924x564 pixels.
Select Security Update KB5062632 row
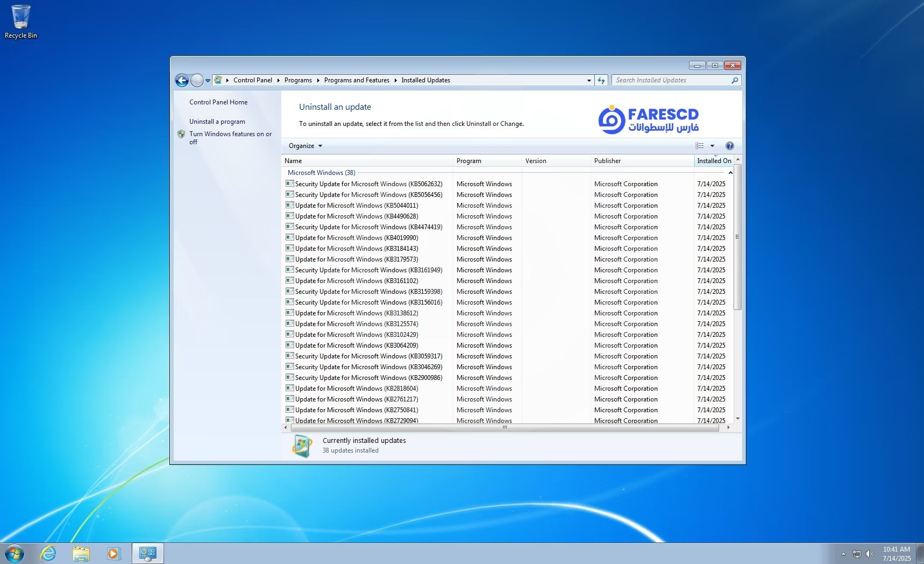click(x=507, y=184)
